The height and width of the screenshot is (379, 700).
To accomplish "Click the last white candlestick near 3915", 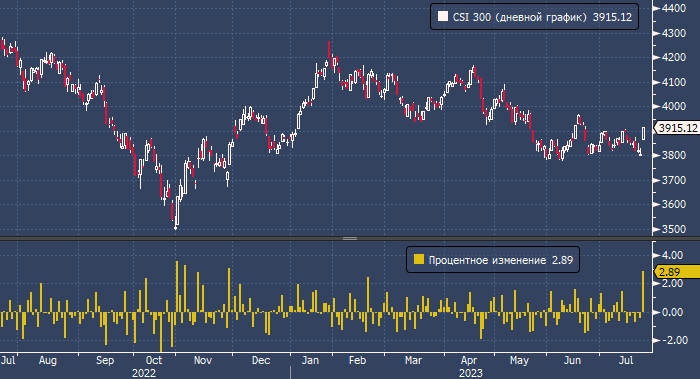I will tap(643, 133).
